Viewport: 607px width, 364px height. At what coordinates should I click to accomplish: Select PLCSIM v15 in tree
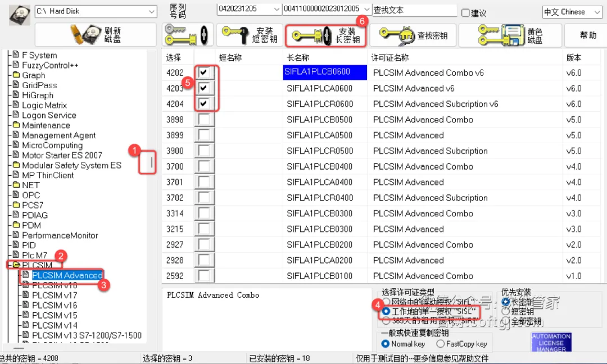(55, 315)
